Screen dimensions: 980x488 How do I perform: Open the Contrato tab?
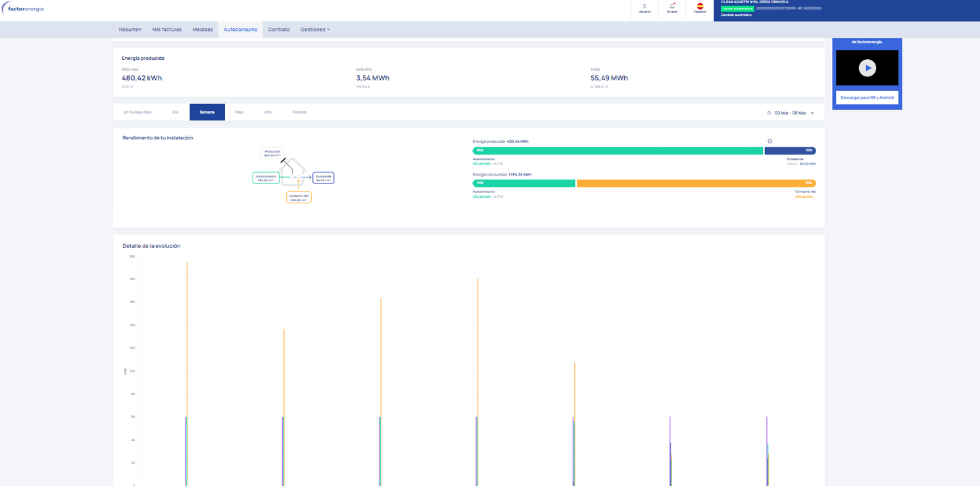[279, 30]
